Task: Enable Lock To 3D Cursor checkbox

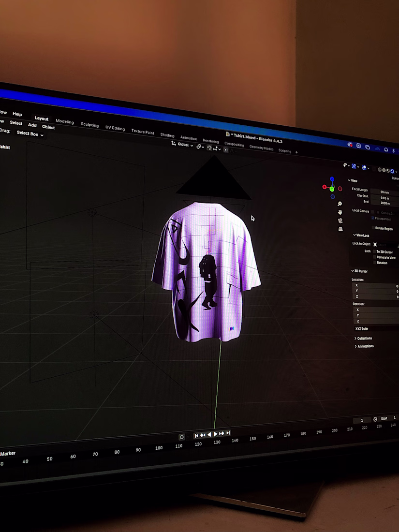Action: coord(374,251)
